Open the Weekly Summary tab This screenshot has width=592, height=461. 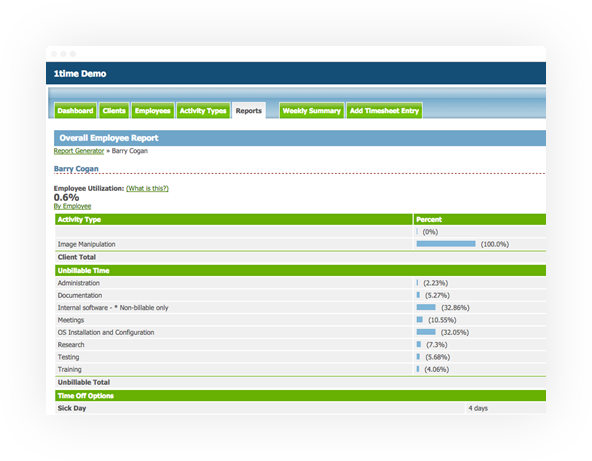coord(311,111)
